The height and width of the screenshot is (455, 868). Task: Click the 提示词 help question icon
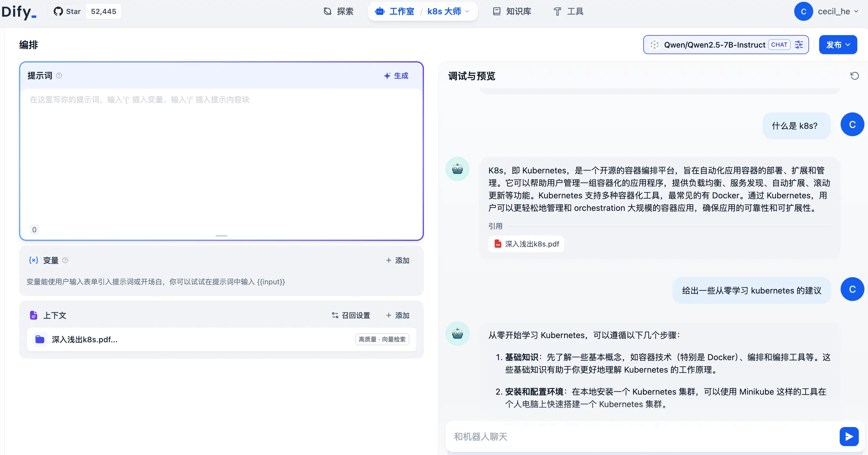tap(59, 76)
